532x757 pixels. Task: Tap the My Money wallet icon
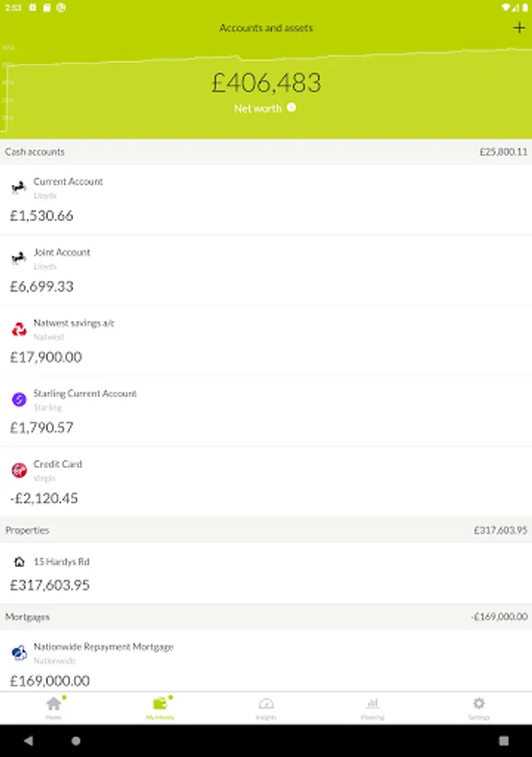pyautogui.click(x=160, y=704)
